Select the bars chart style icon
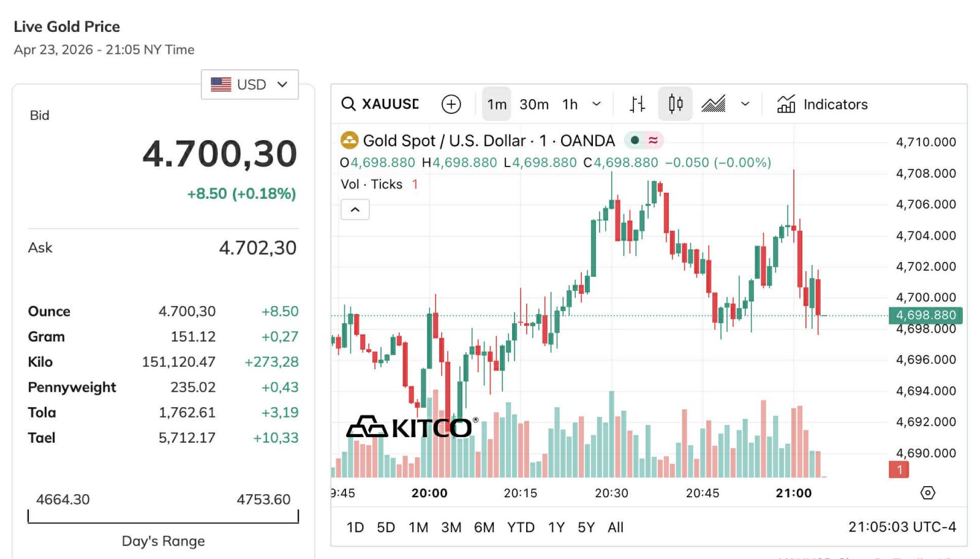Screen dimensions: 980x559 click(638, 104)
